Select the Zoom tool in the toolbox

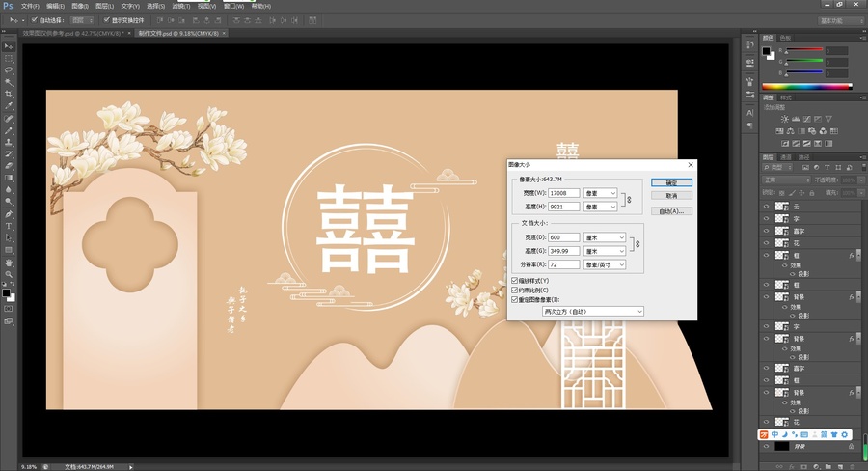coord(9,274)
